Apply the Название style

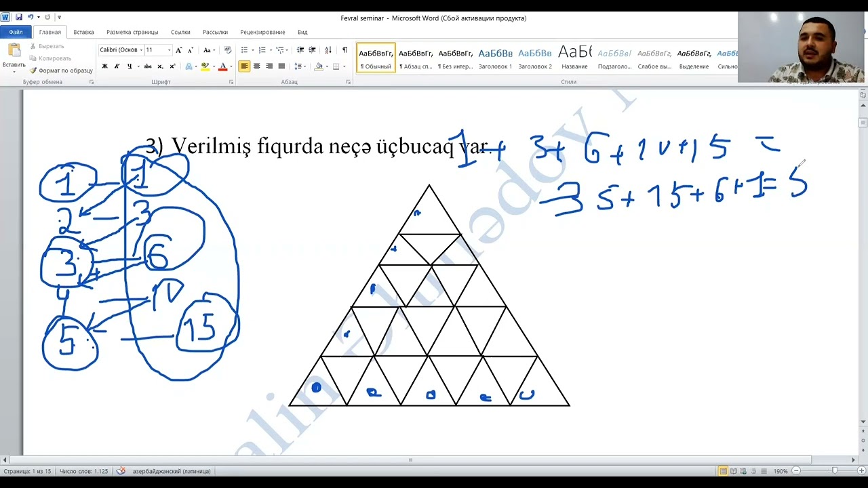(x=574, y=58)
